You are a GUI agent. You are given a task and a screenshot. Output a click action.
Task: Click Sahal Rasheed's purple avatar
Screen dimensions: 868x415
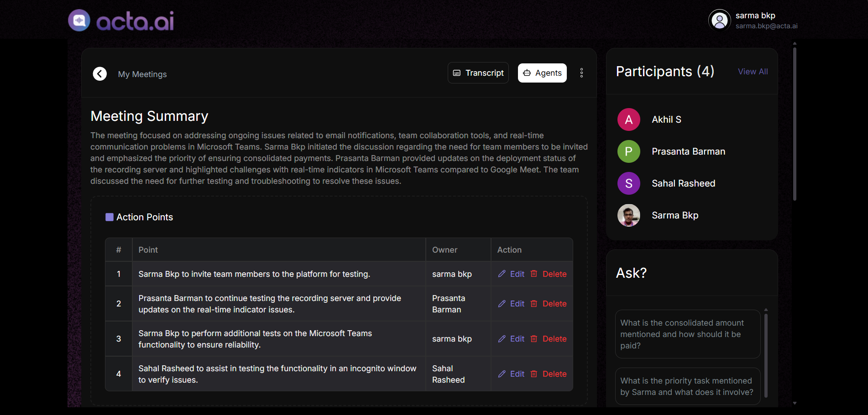tap(628, 183)
